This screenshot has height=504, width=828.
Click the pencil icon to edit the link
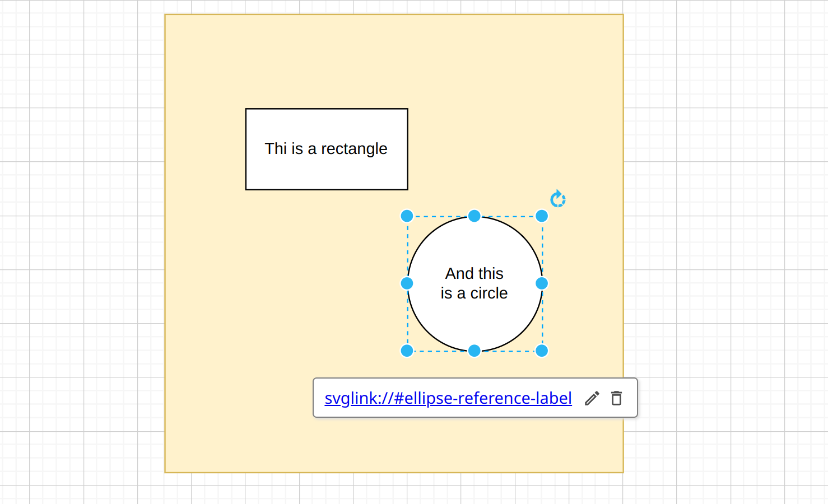(592, 398)
